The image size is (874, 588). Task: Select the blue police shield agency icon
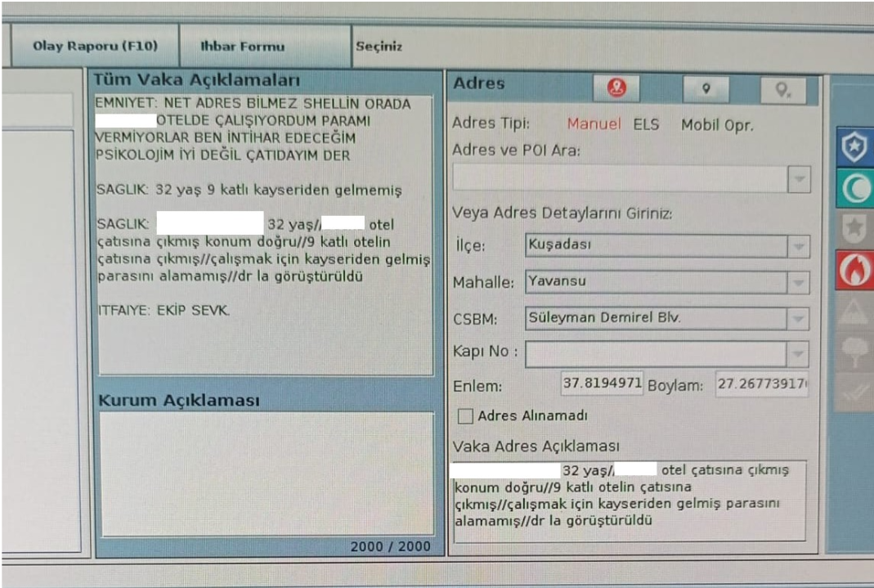coord(854,149)
